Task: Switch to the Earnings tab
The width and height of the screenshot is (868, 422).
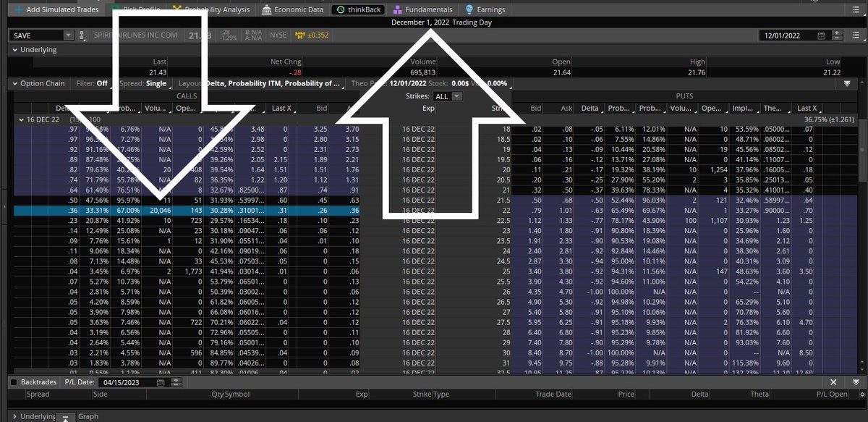Action: [486, 9]
